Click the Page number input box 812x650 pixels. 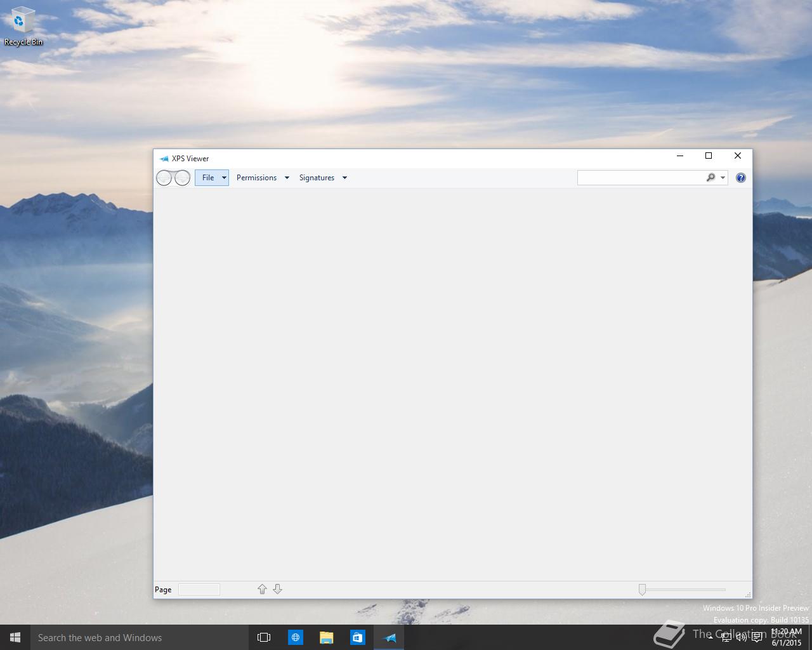pos(199,590)
